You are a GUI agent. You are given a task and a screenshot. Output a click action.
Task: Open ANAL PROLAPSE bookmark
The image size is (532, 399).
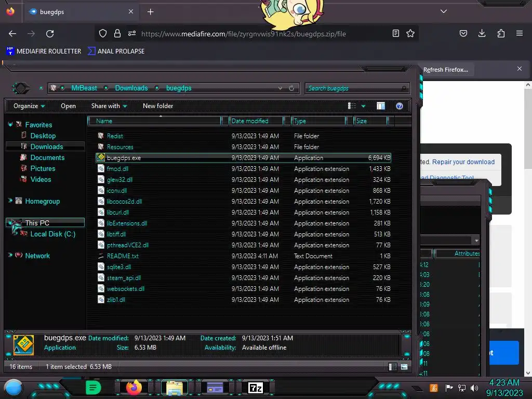click(x=116, y=51)
